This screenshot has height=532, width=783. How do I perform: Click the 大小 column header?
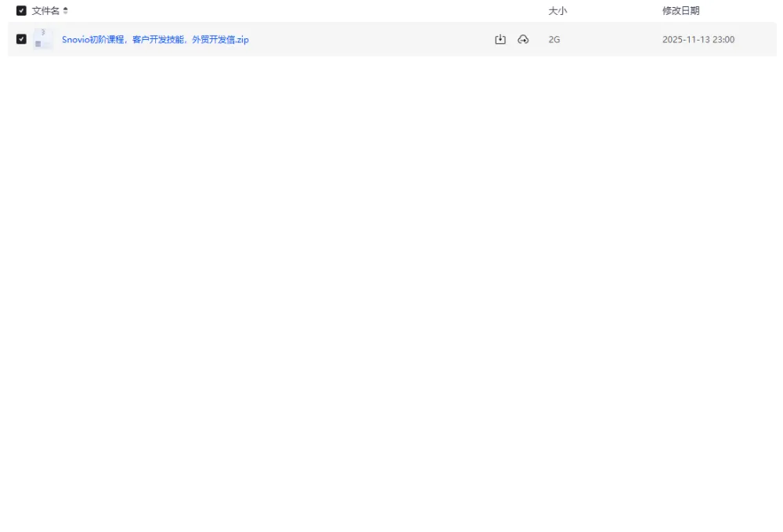click(557, 11)
